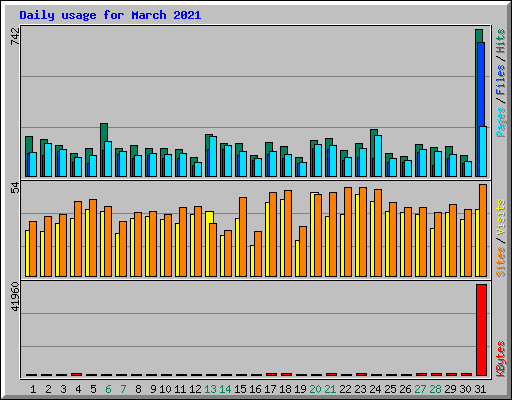The width and height of the screenshot is (512, 400).
Task: Select the green day 27 axis label
Action: coord(420,389)
